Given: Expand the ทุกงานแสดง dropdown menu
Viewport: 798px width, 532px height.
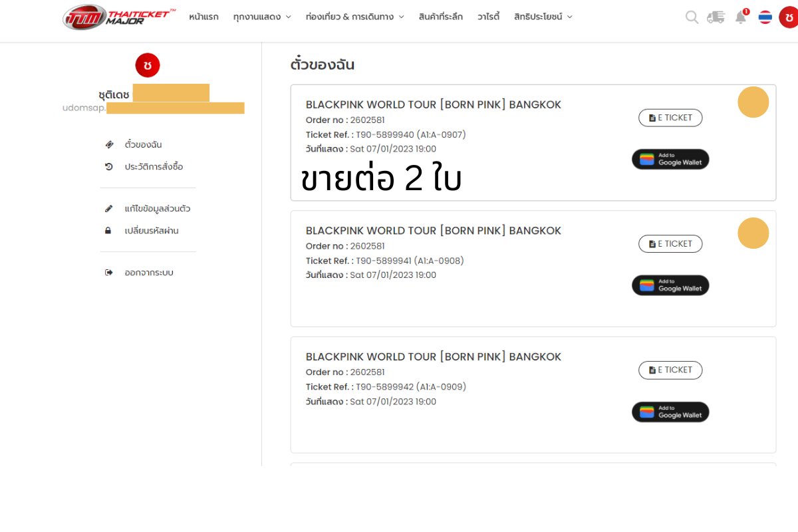Looking at the screenshot, I should (262, 17).
